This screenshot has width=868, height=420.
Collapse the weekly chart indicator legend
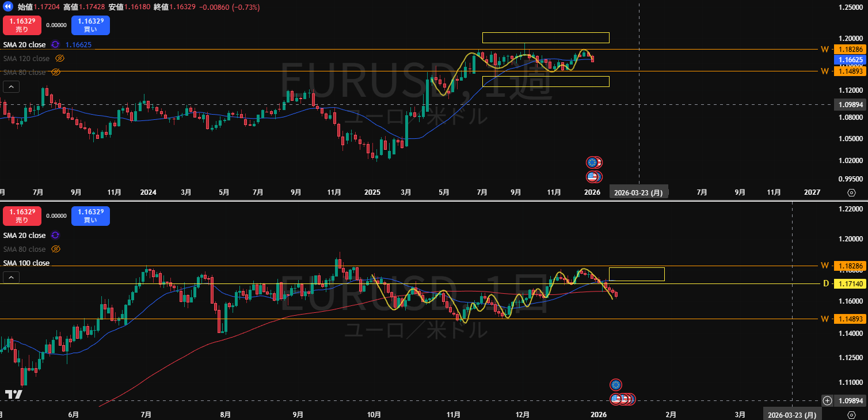point(12,87)
